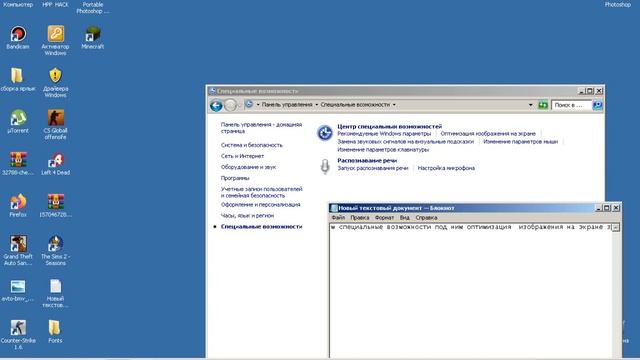
Task: Select the Драйвера Windows shield icon
Action: 56,76
